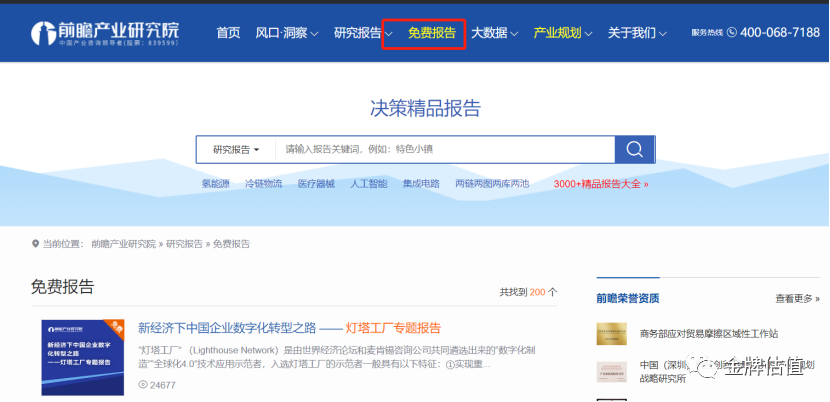This screenshot has height=402, width=830.
Task: Click the location pin icon by 当前位置
Action: point(35,244)
